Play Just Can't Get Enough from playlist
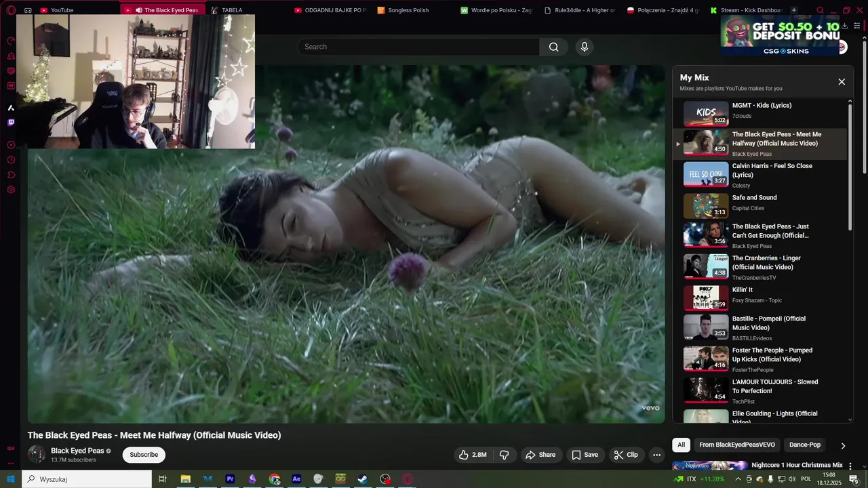 point(759,236)
